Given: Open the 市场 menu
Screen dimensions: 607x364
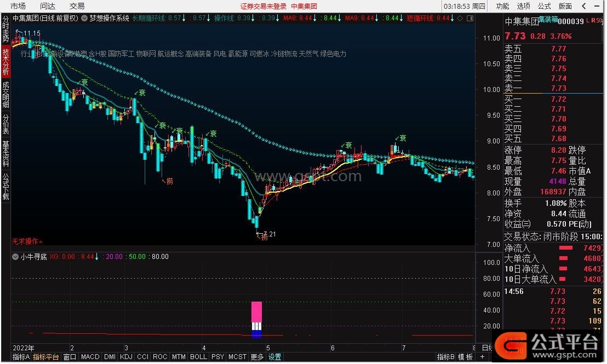Looking at the screenshot, I should pyautogui.click(x=18, y=6).
